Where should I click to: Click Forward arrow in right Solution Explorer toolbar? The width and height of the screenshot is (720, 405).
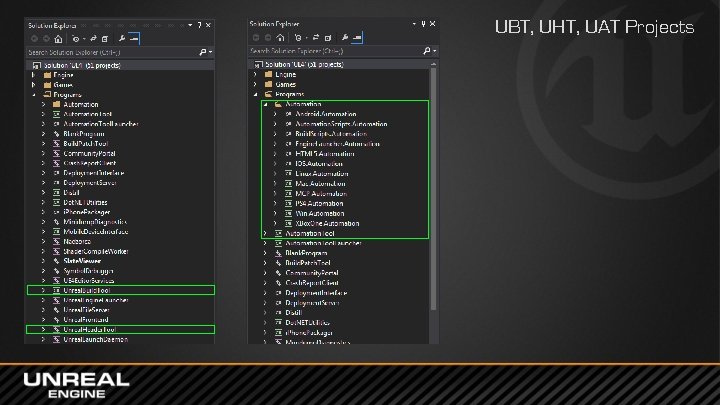pos(268,38)
